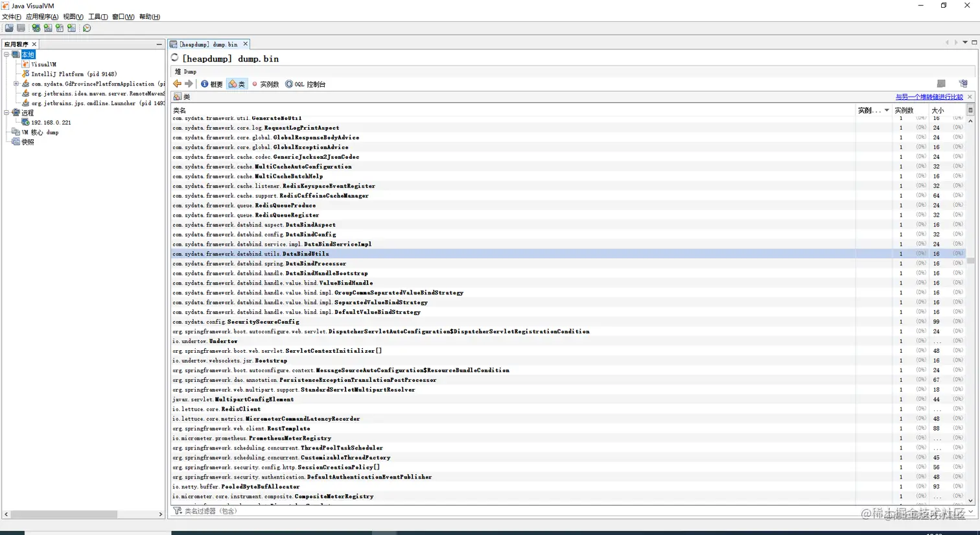Click the 与另一个堆转储进行比较 link
Viewport: 980px width, 535px height.
point(929,97)
